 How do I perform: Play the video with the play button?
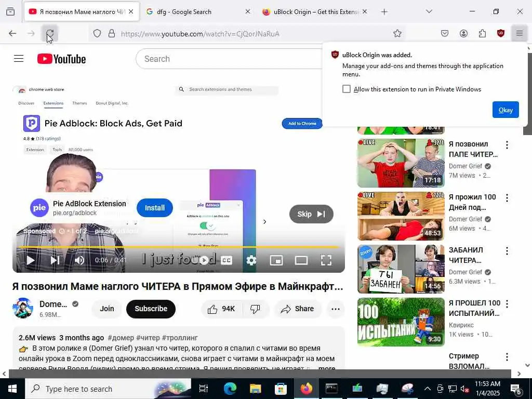pos(30,260)
